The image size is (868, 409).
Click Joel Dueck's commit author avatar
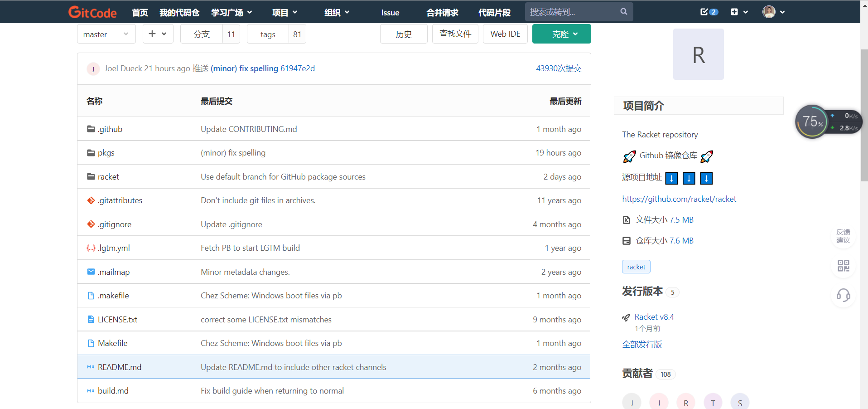pyautogui.click(x=93, y=69)
